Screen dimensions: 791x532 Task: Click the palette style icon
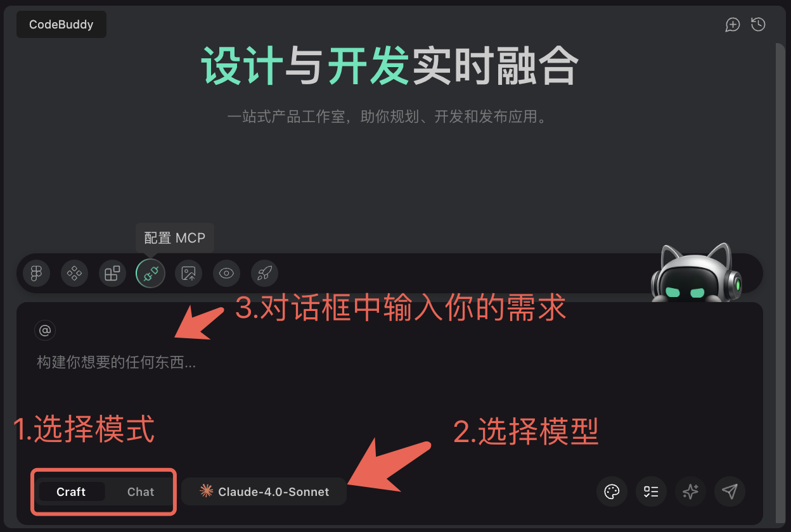pos(612,491)
